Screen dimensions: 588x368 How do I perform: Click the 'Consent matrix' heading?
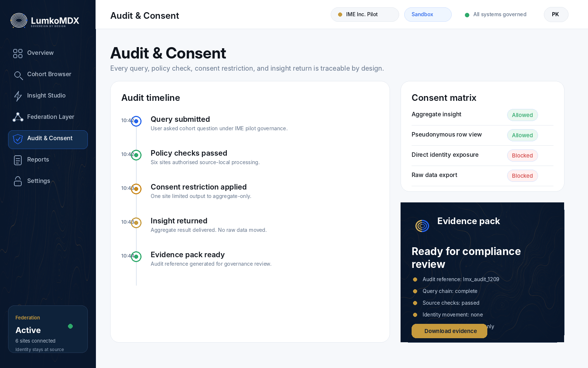click(444, 98)
